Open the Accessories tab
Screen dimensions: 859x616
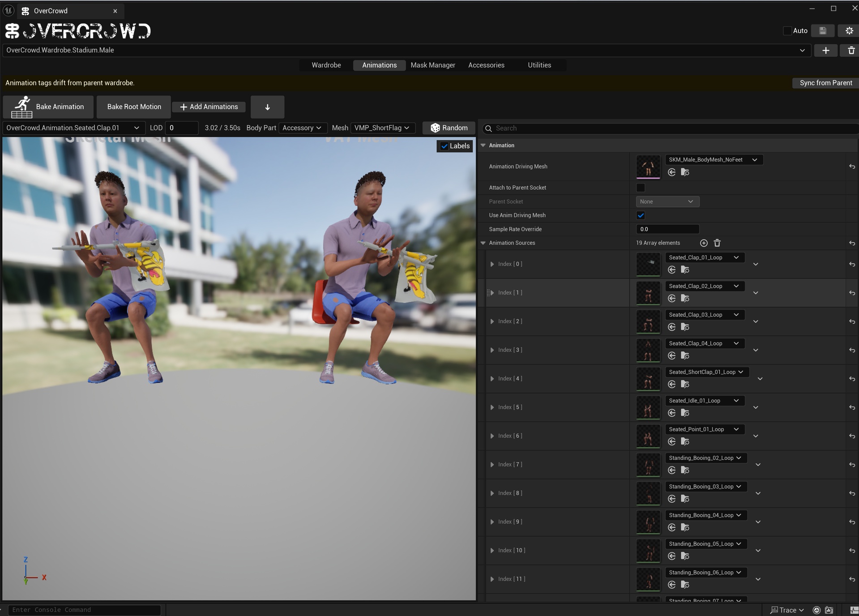click(x=486, y=65)
